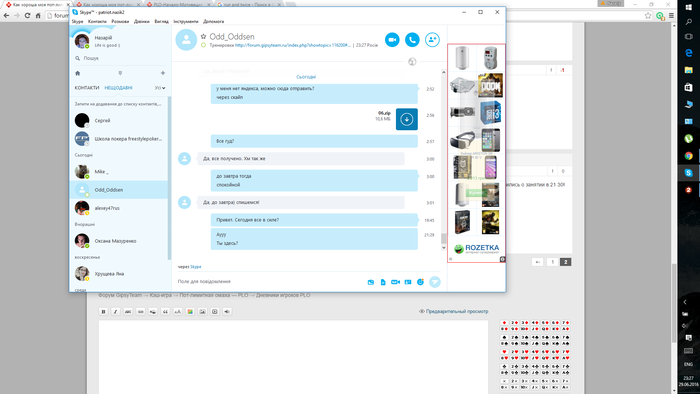Reload the page in Chrome
Screen dimensions: 700x394
pyautogui.click(x=27, y=16)
